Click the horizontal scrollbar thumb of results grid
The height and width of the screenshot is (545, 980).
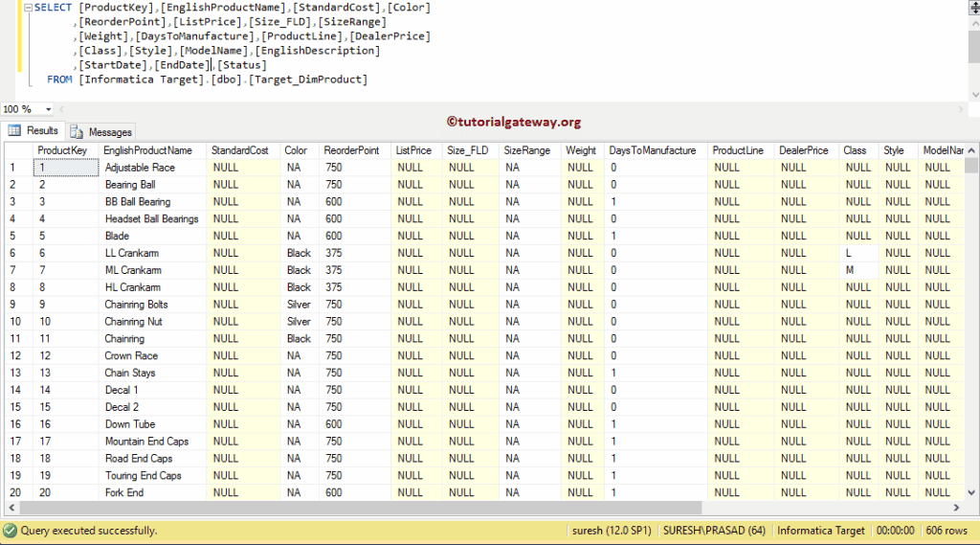coord(360,508)
